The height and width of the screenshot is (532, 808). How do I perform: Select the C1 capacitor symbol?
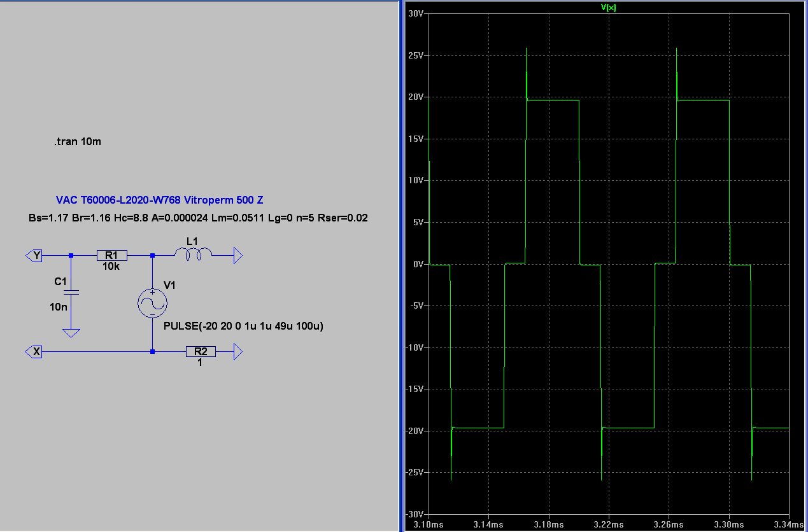(x=71, y=292)
